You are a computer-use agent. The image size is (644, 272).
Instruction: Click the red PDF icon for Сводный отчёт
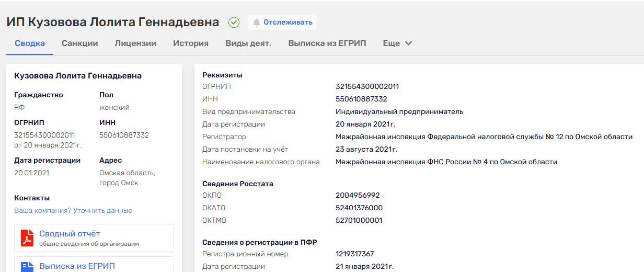tap(27, 238)
